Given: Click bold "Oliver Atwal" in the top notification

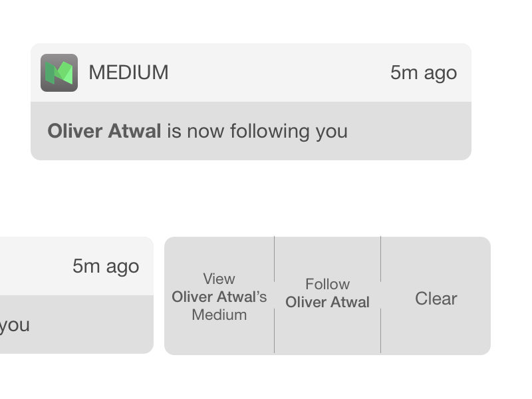Looking at the screenshot, I should pos(104,131).
